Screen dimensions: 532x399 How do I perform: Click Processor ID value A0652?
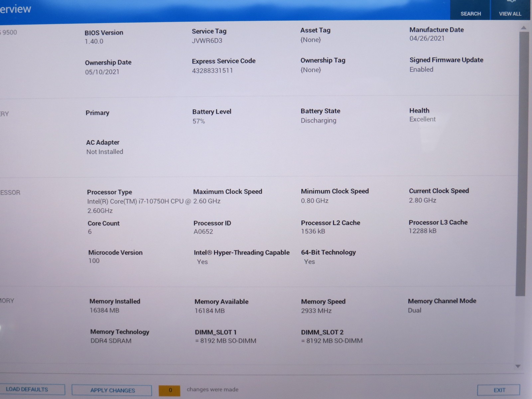tap(203, 231)
